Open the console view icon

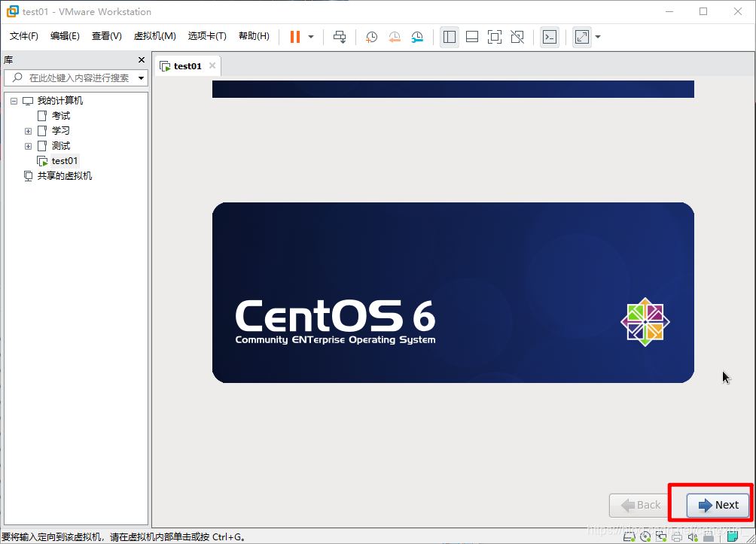pos(550,37)
